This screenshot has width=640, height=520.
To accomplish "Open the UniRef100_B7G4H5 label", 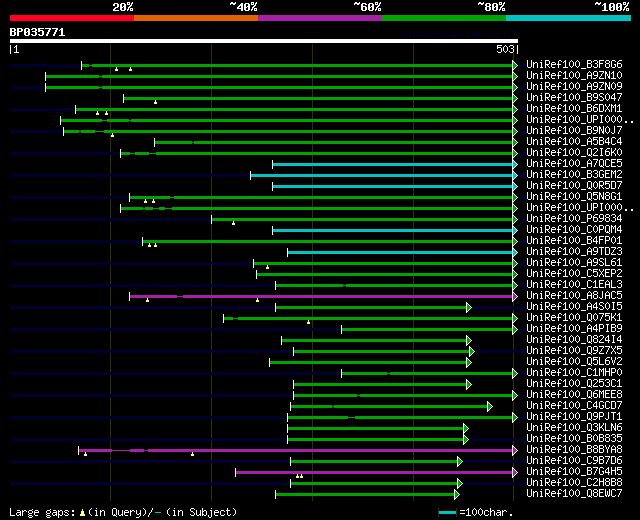I will tap(574, 472).
